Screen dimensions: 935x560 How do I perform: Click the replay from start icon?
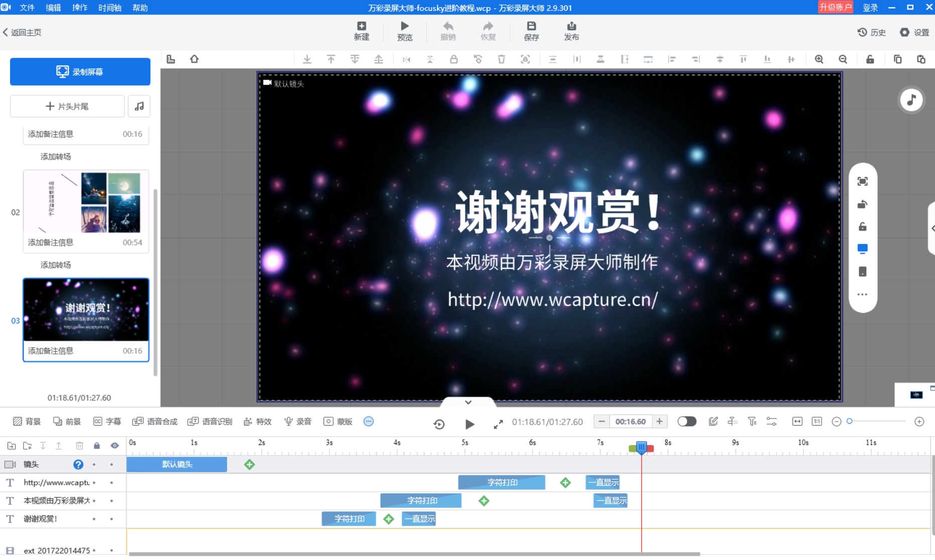[x=439, y=424]
